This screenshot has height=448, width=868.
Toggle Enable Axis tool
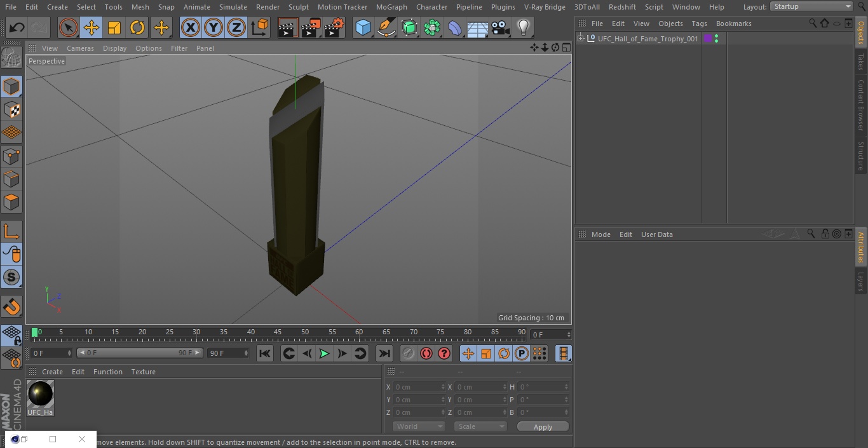click(11, 231)
